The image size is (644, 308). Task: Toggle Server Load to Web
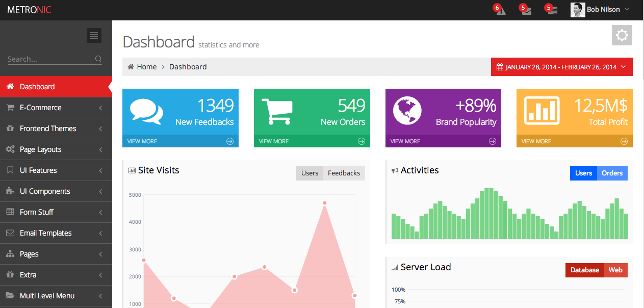(615, 270)
